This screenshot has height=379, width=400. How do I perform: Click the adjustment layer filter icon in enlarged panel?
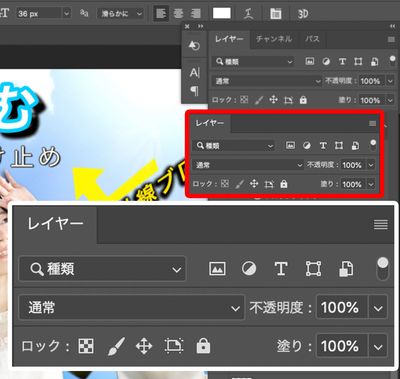pos(249,268)
